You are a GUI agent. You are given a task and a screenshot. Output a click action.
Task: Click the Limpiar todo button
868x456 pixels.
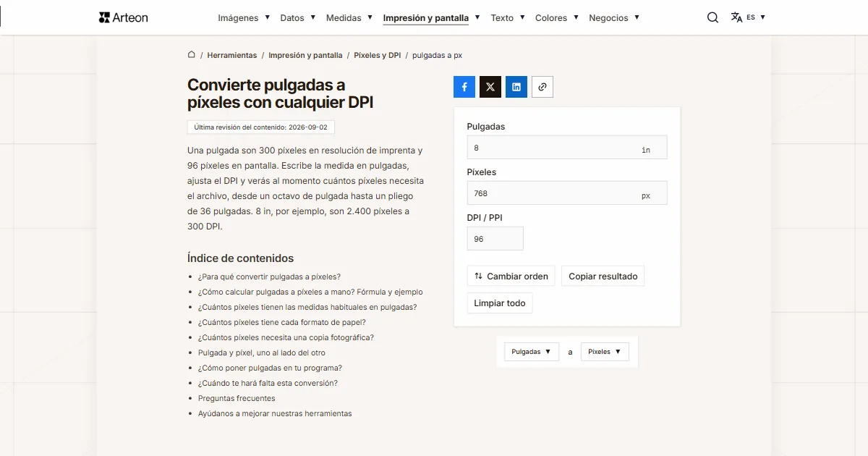click(x=500, y=303)
